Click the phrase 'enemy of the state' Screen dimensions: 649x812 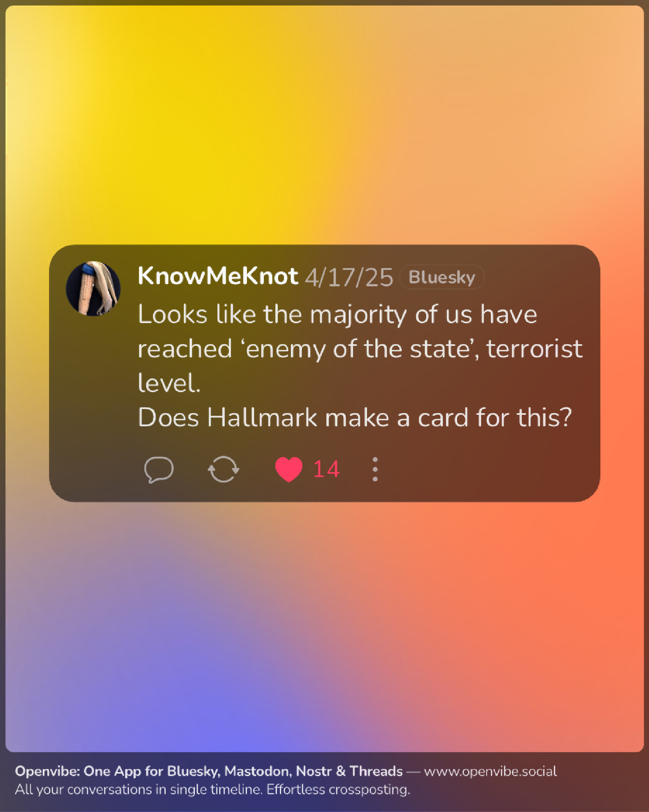click(359, 349)
